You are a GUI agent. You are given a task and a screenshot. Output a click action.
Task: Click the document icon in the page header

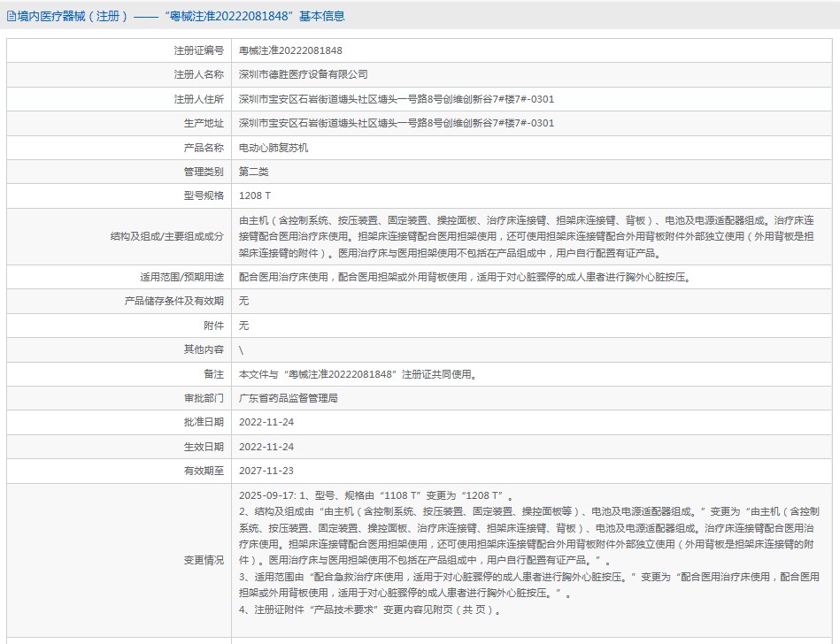coord(12,16)
